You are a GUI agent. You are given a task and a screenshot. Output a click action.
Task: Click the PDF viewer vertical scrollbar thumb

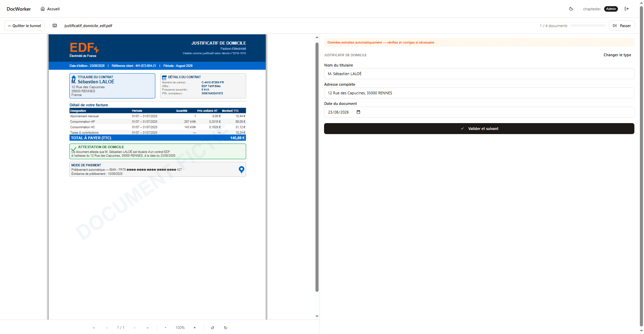click(317, 167)
